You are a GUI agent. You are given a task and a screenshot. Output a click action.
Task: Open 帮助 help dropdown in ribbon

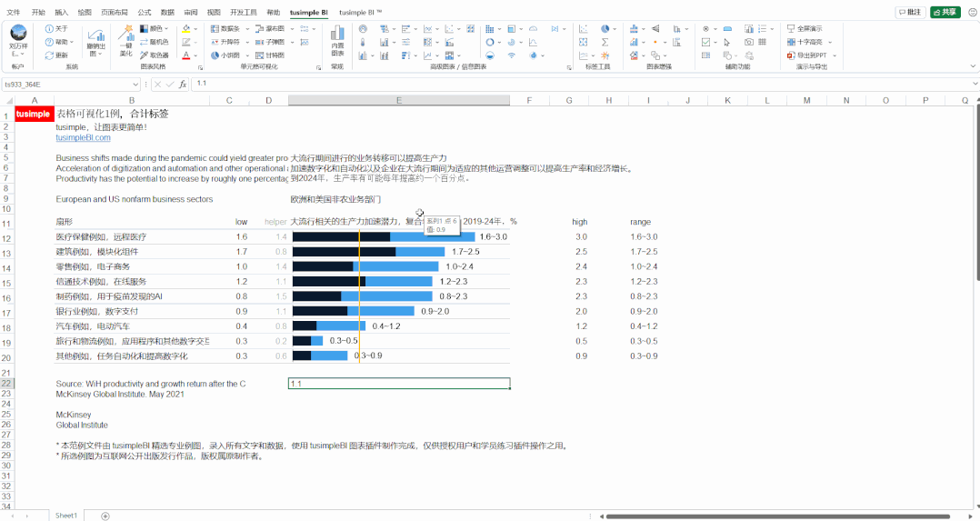(59, 42)
